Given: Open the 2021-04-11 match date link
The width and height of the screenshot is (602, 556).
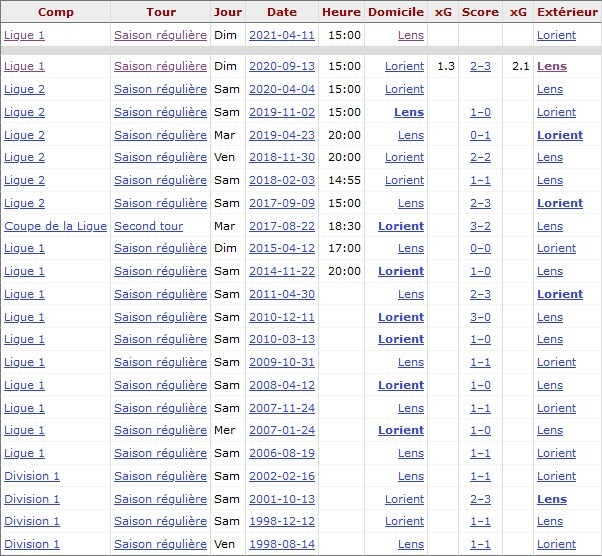Looking at the screenshot, I should click(x=282, y=35).
